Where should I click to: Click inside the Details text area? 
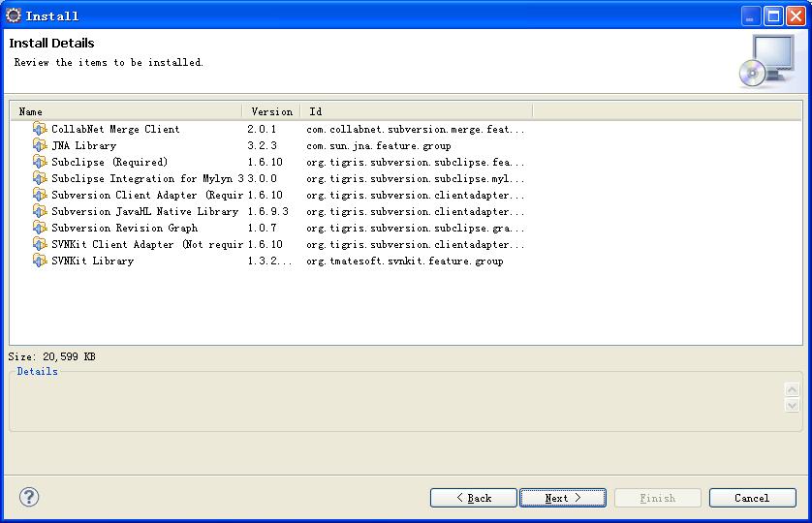396,401
